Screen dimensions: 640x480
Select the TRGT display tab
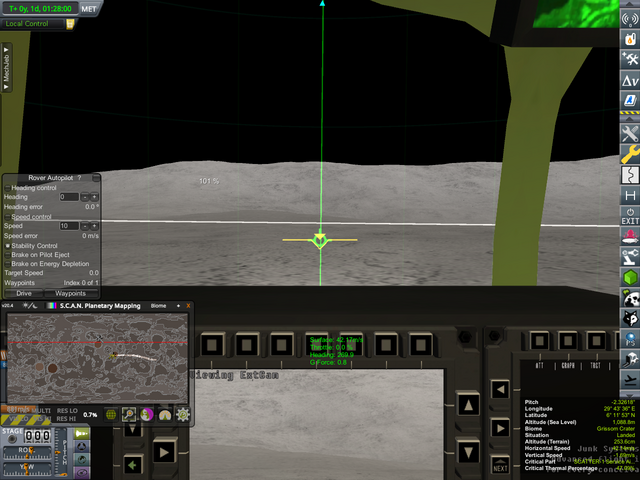coord(596,366)
